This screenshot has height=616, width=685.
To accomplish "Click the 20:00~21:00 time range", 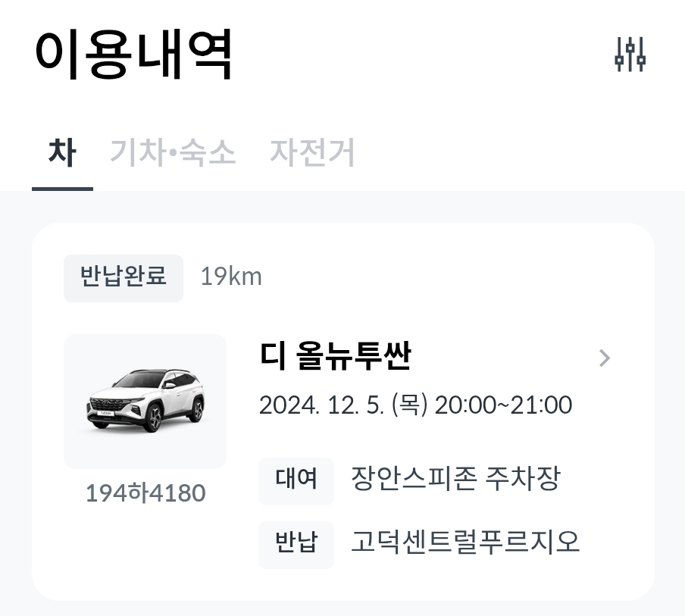I will tap(503, 405).
